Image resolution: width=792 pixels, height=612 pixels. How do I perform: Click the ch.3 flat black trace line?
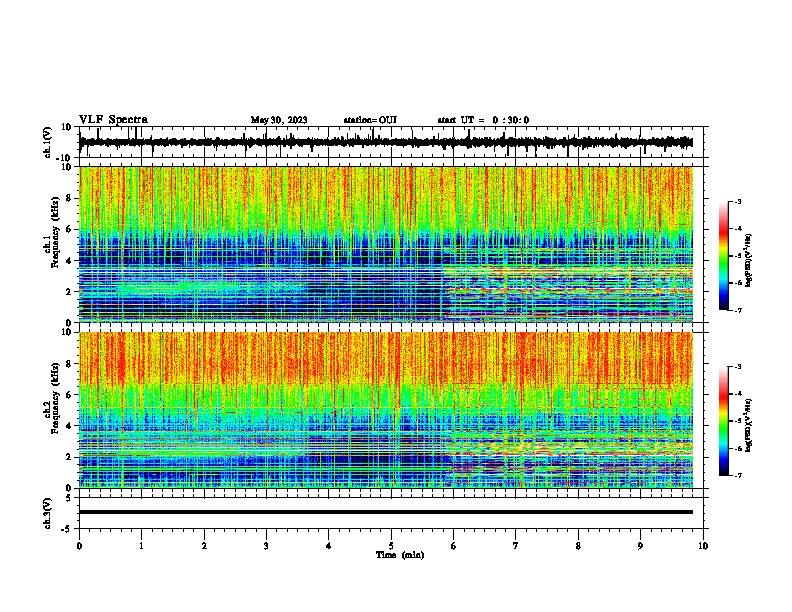[386, 512]
